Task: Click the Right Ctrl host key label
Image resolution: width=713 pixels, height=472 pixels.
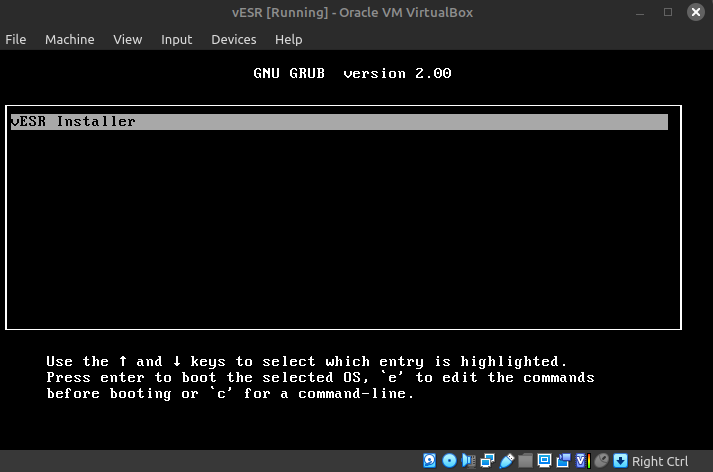Action: pyautogui.click(x=660, y=461)
